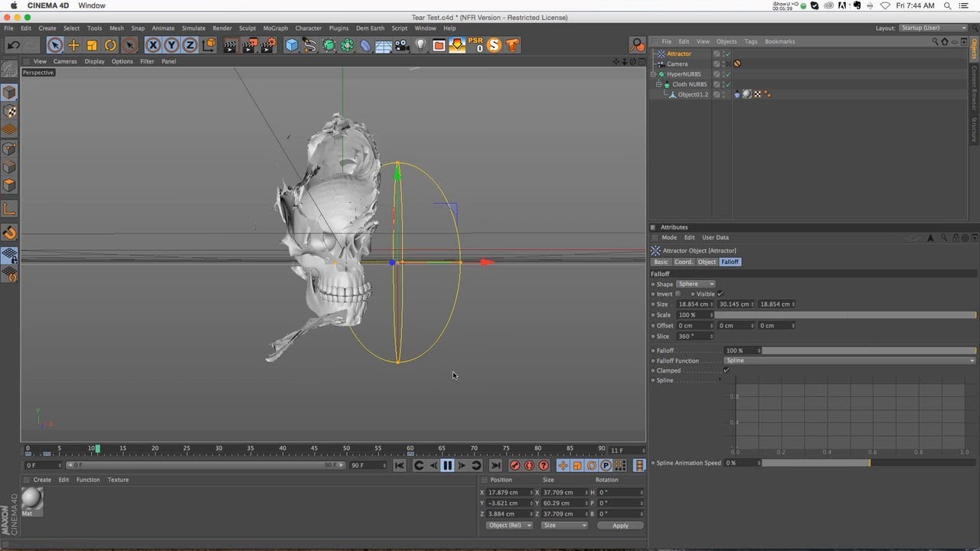Pause the animation playback
980x551 pixels.
tap(448, 465)
